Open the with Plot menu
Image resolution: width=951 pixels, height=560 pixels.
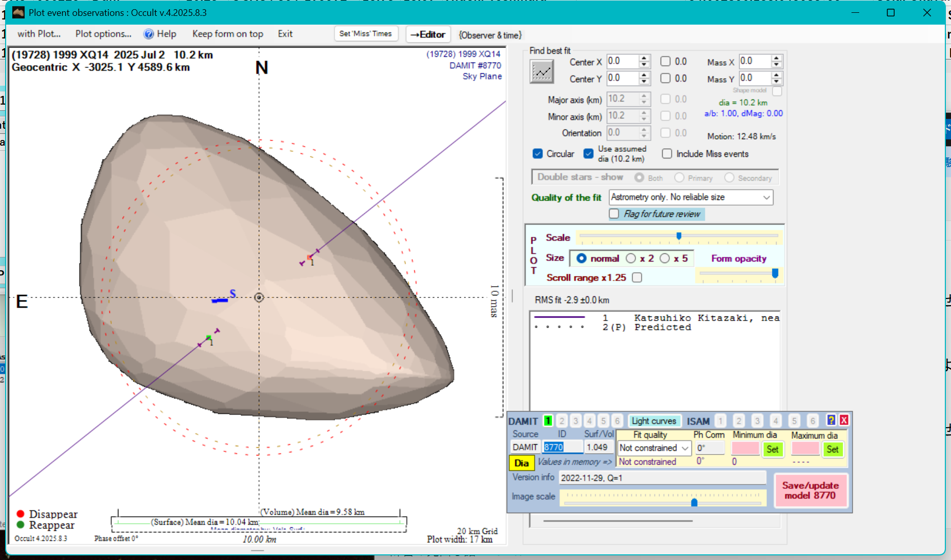tap(39, 34)
